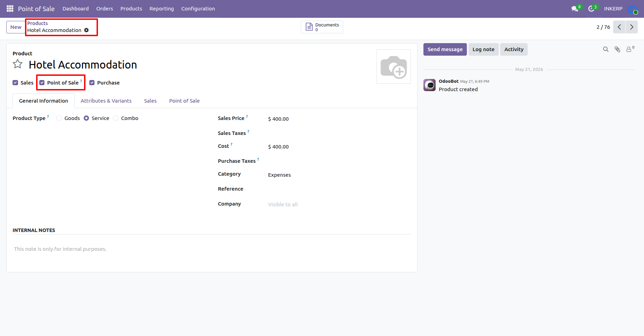Click Send message button
Viewport: 644px width, 336px height.
(x=445, y=49)
